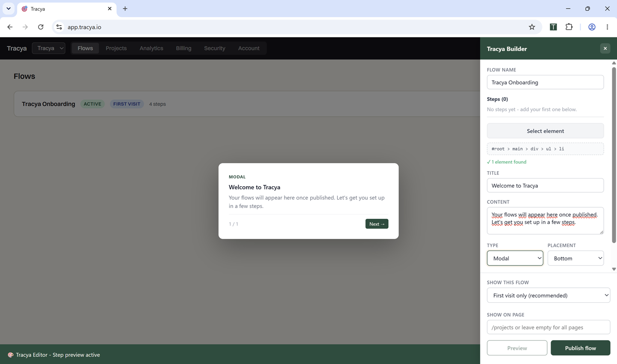Click the browser back arrow
617x364 pixels.
10,27
